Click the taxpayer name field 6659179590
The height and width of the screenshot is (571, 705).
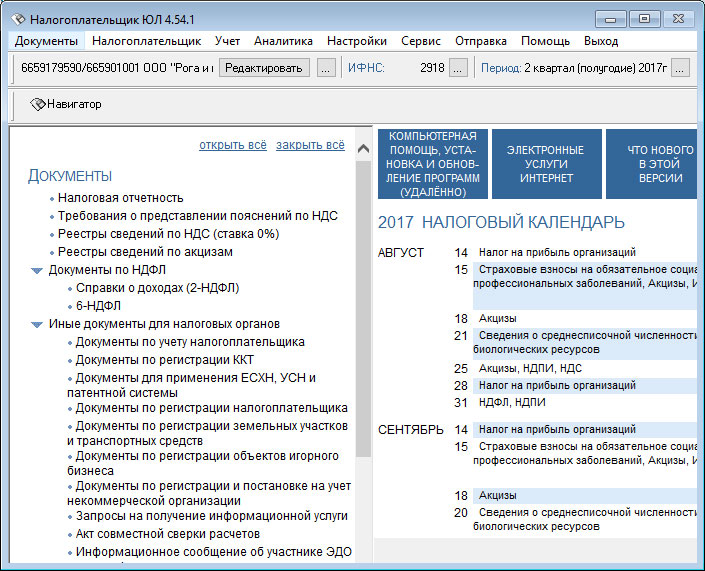point(117,68)
